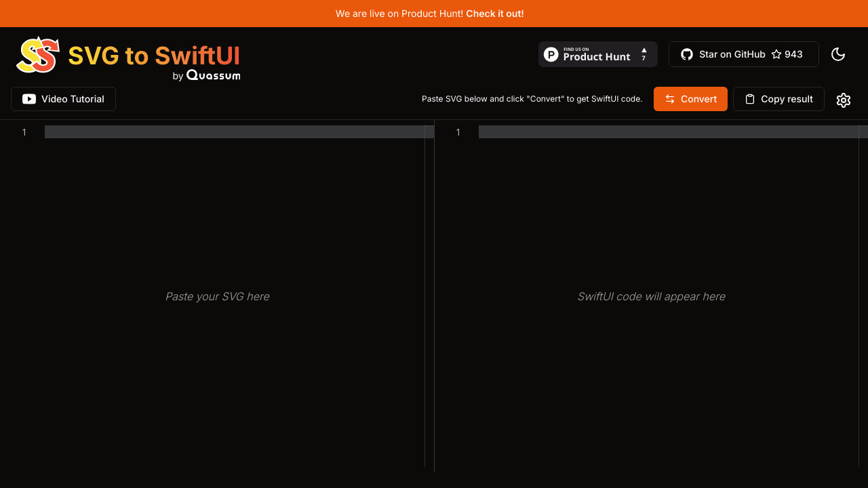Viewport: 868px width, 488px height.
Task: Click the 'SVG to SwiftUI' title
Action: pos(154,55)
